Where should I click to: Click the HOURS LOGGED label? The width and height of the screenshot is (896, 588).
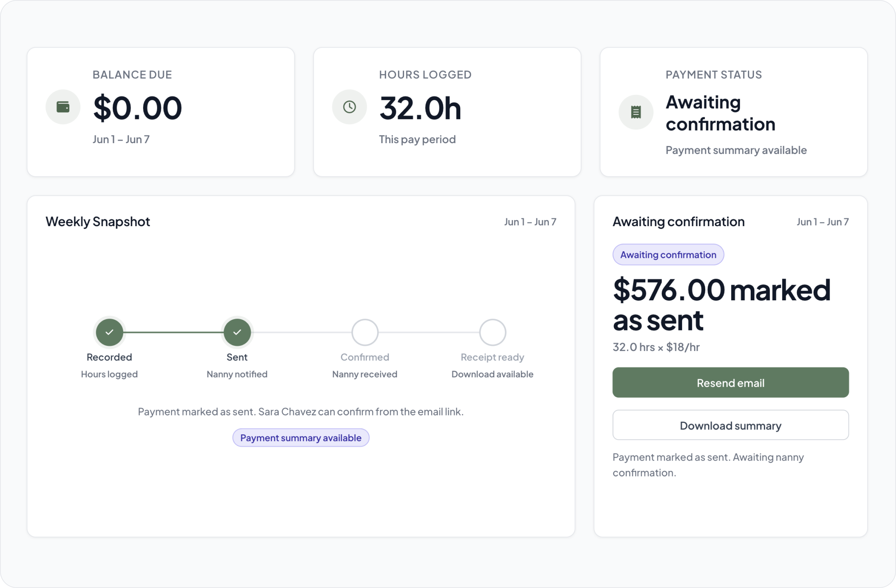click(x=425, y=75)
